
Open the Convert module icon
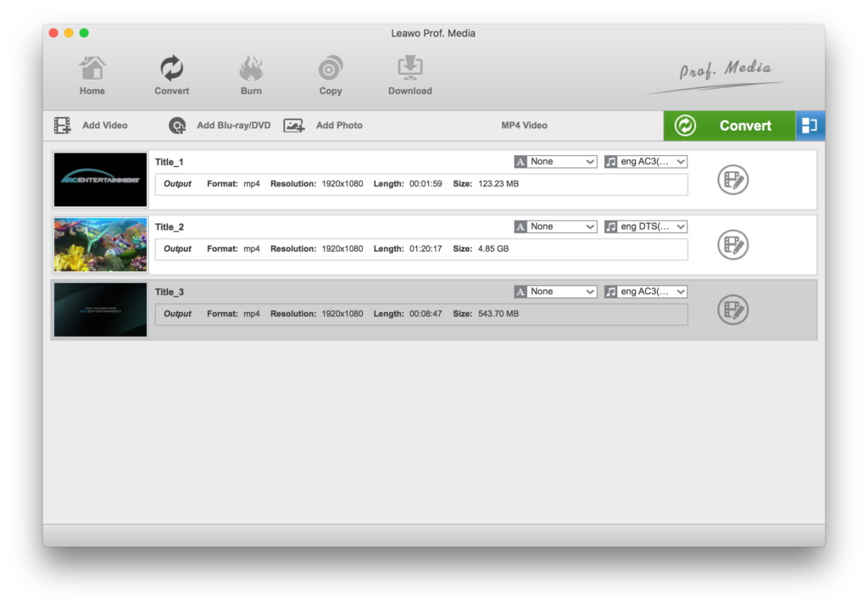coord(171,74)
